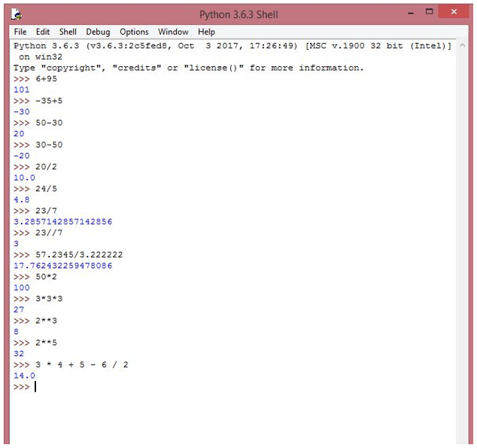Click the result 27

tap(19, 309)
